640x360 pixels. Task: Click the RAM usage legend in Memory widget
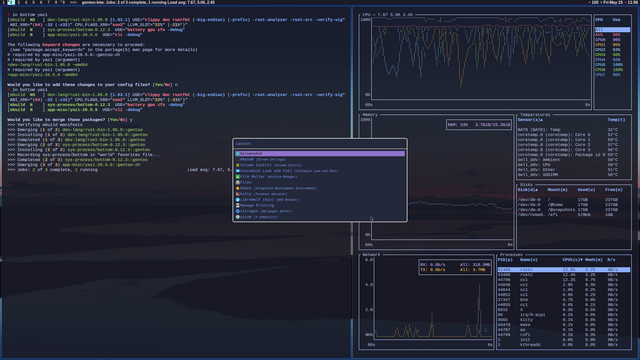point(479,124)
